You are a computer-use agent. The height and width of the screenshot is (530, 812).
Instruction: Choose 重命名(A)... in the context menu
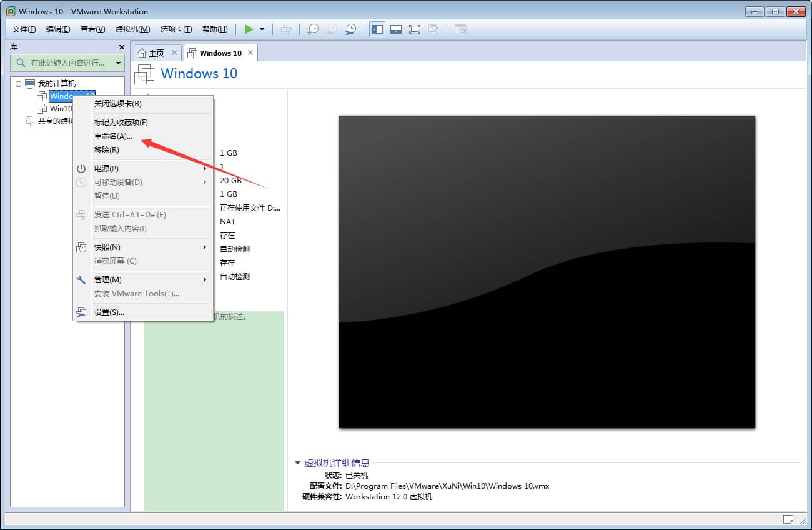(144, 136)
